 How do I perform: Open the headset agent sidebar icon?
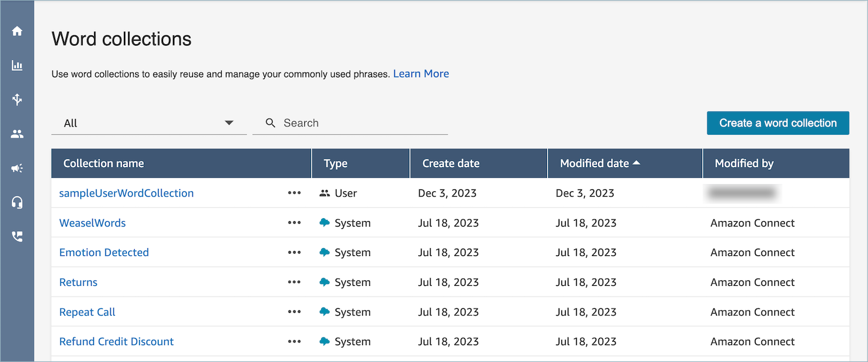pos(17,203)
